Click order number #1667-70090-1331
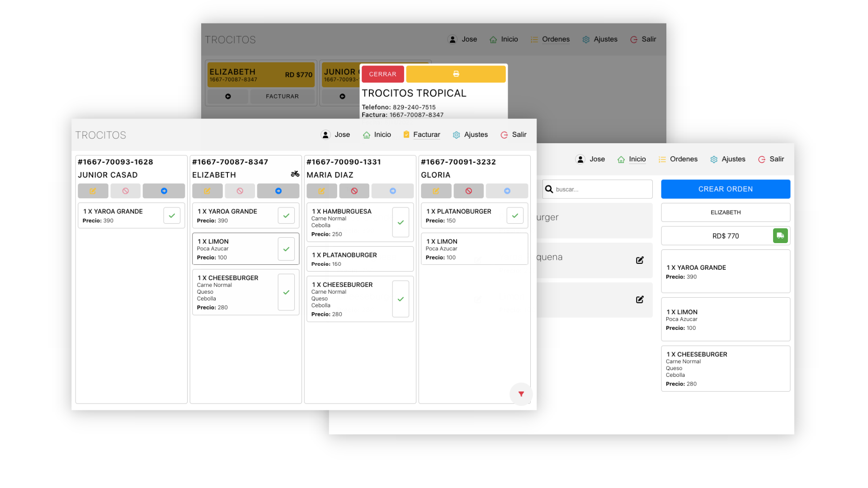The width and height of the screenshot is (868, 488). click(x=344, y=162)
